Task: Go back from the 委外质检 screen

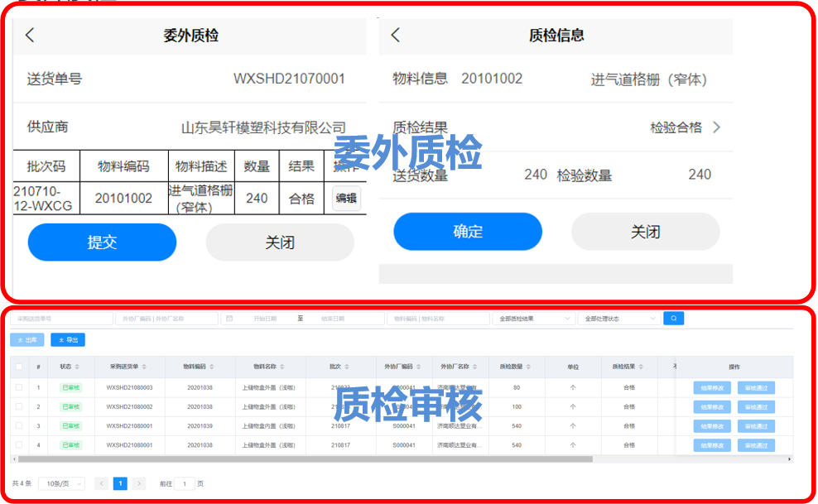Action: coord(31,36)
